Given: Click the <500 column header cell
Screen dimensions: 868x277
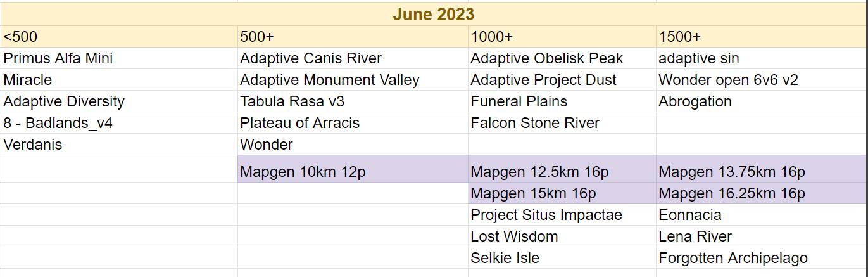Looking at the screenshot, I should [x=119, y=37].
